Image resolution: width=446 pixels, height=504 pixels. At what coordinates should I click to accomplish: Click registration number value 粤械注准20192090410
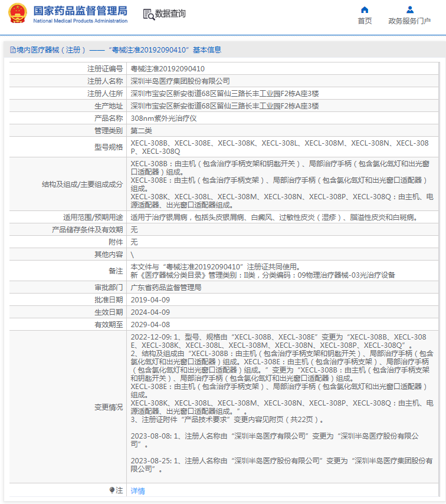168,69
